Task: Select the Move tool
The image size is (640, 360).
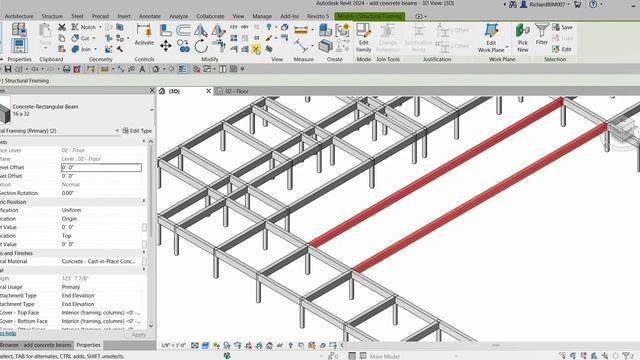Action: [165, 46]
